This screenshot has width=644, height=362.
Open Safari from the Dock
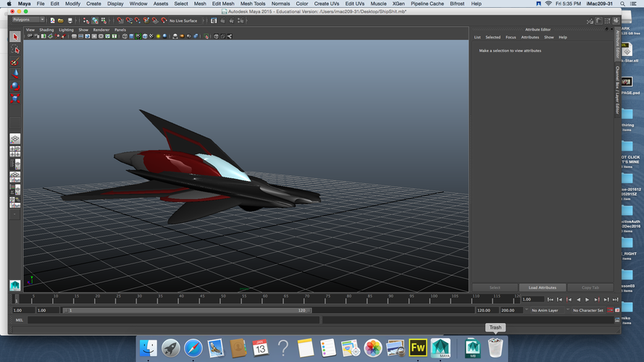point(193,348)
